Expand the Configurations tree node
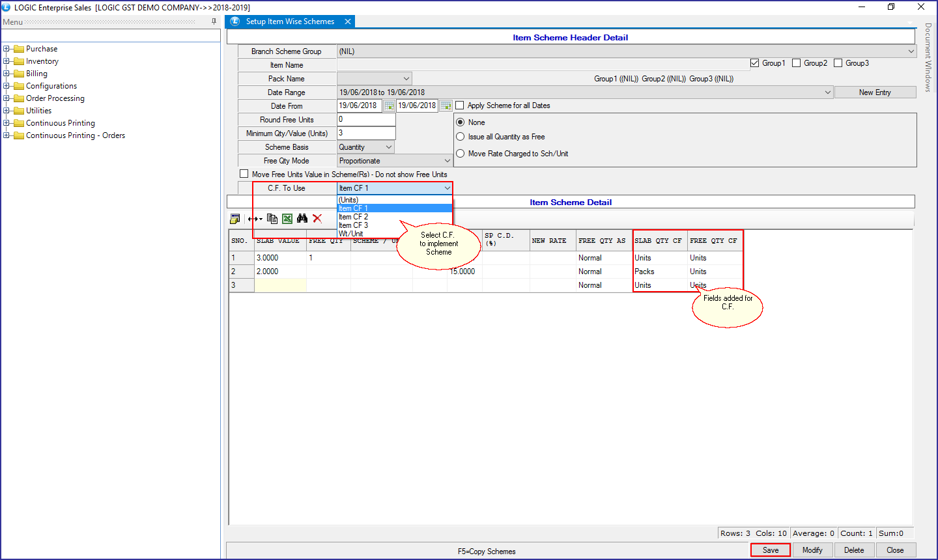This screenshot has width=938, height=560. (7, 86)
